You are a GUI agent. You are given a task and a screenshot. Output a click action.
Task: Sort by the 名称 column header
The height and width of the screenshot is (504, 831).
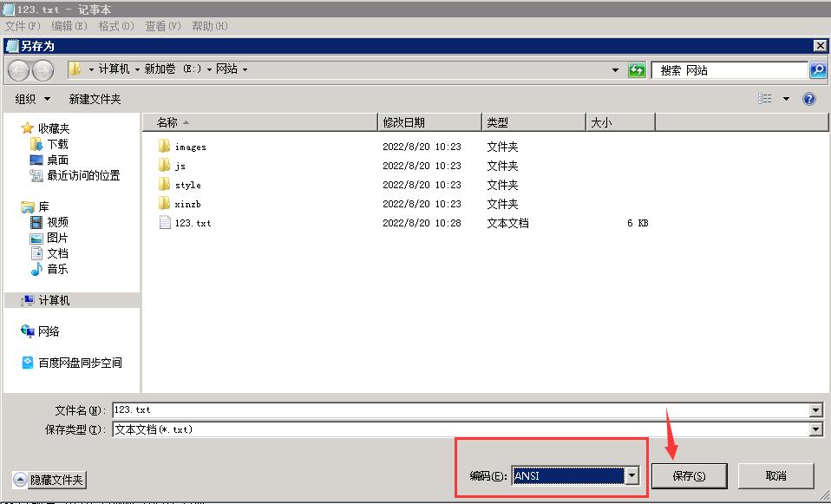[x=259, y=122]
